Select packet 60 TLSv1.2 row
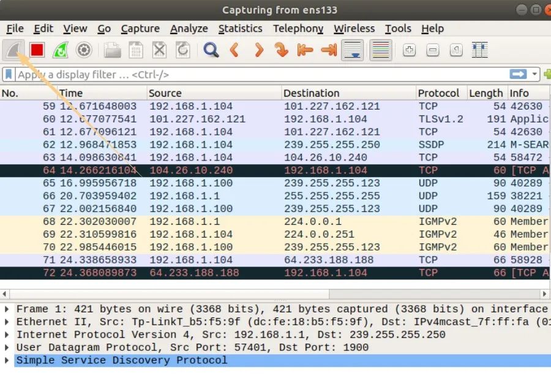The image size is (551, 392). [274, 119]
